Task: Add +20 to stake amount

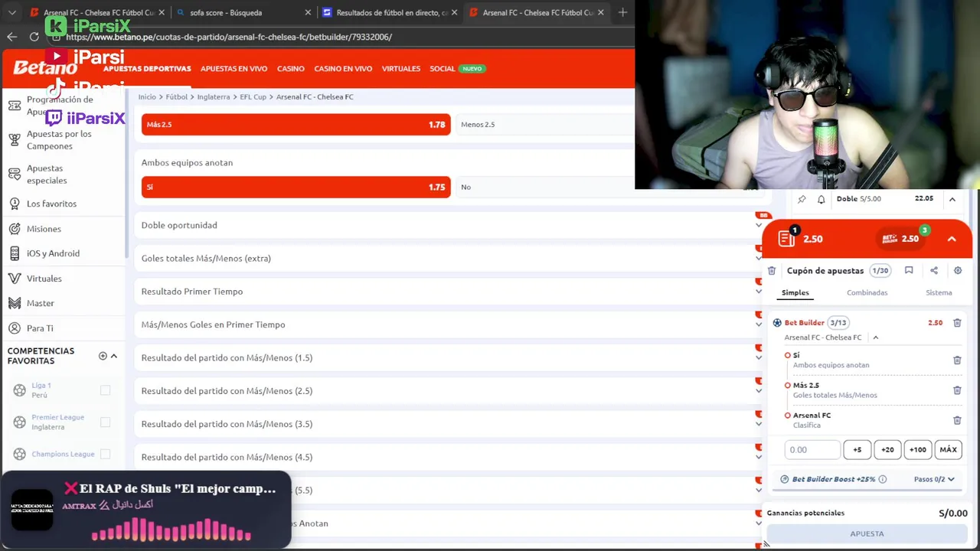Action: pyautogui.click(x=887, y=450)
